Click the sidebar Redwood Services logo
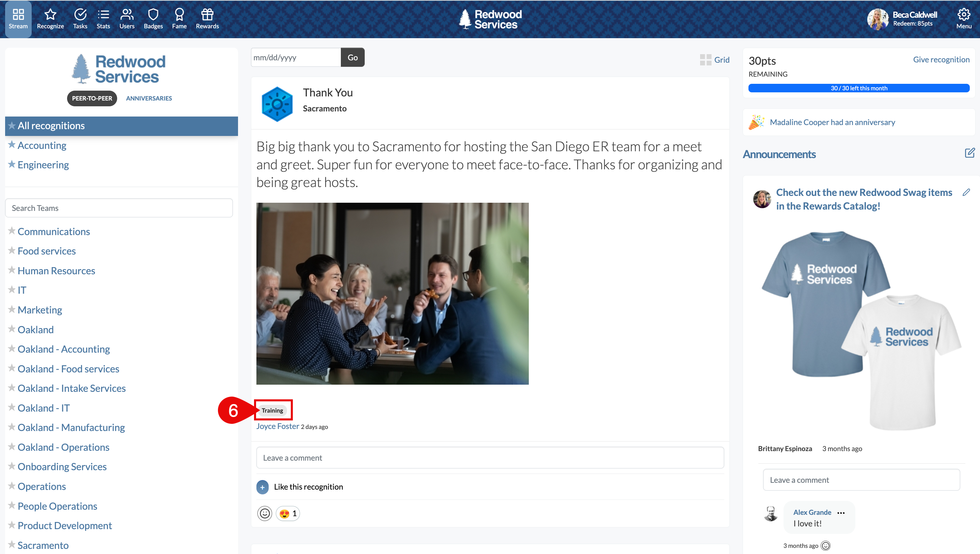The height and width of the screenshot is (554, 980). point(119,69)
